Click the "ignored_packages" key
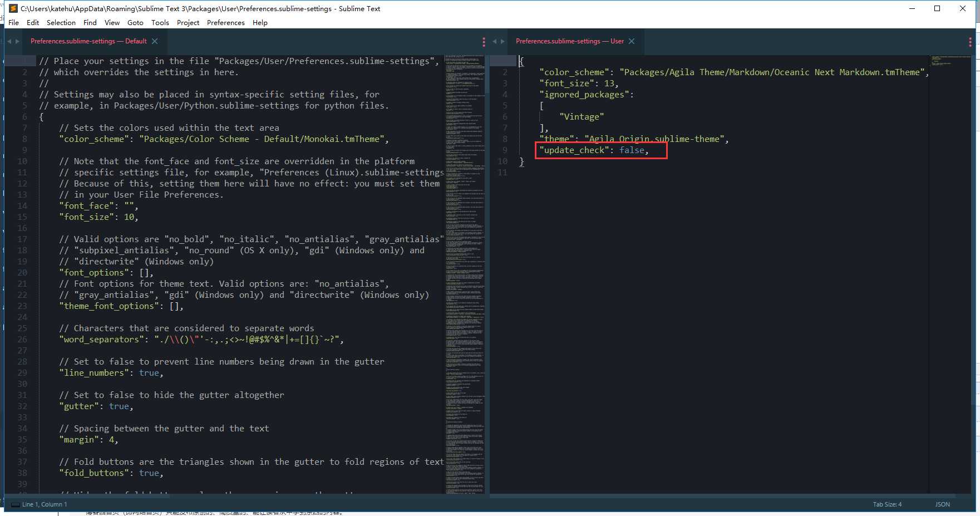 pos(584,95)
